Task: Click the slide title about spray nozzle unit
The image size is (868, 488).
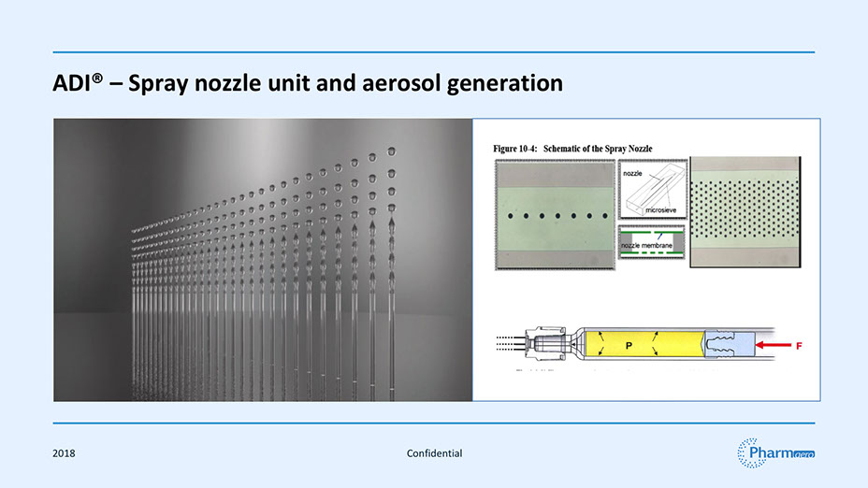Action: click(x=308, y=84)
